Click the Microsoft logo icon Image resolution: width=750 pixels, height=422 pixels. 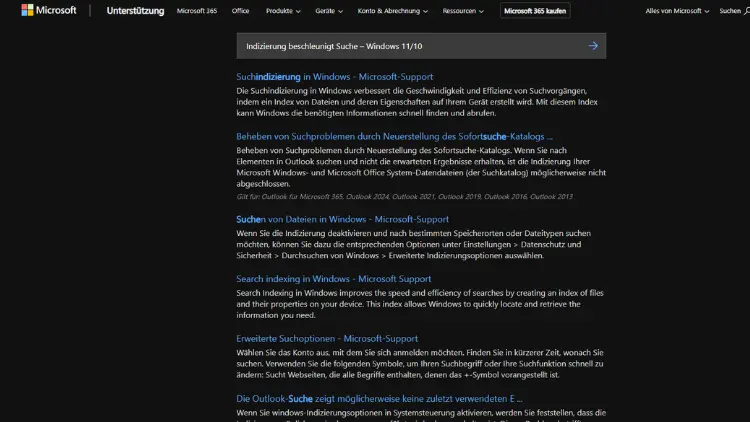click(x=27, y=10)
